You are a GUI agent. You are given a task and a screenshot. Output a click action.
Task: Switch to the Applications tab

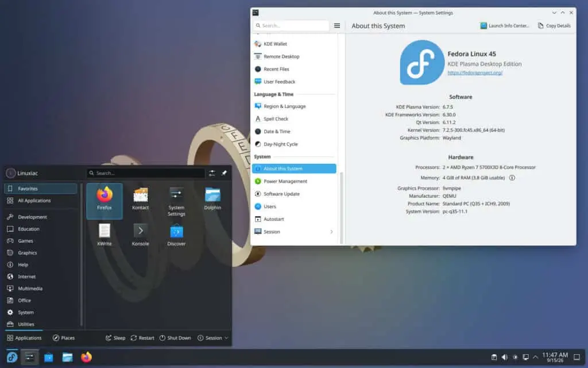pos(24,338)
